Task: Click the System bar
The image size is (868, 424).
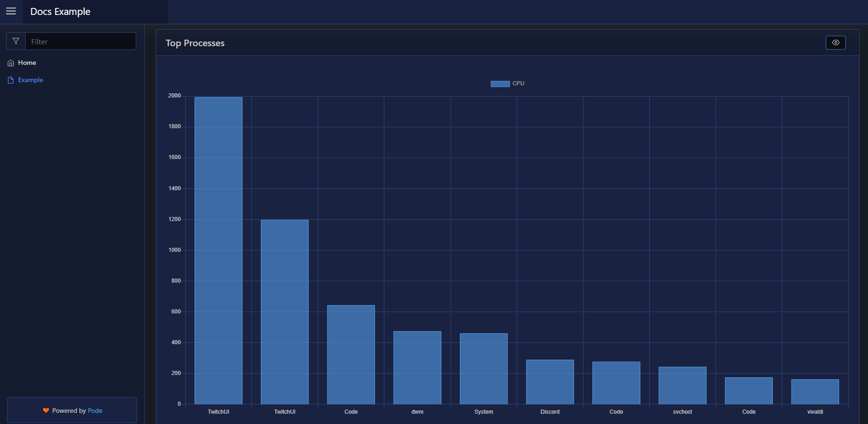Action: (484, 368)
